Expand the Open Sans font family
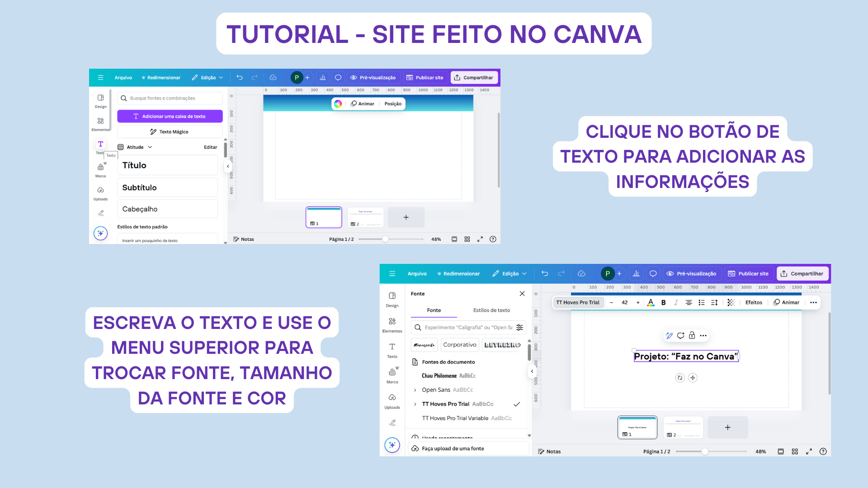 click(x=416, y=389)
